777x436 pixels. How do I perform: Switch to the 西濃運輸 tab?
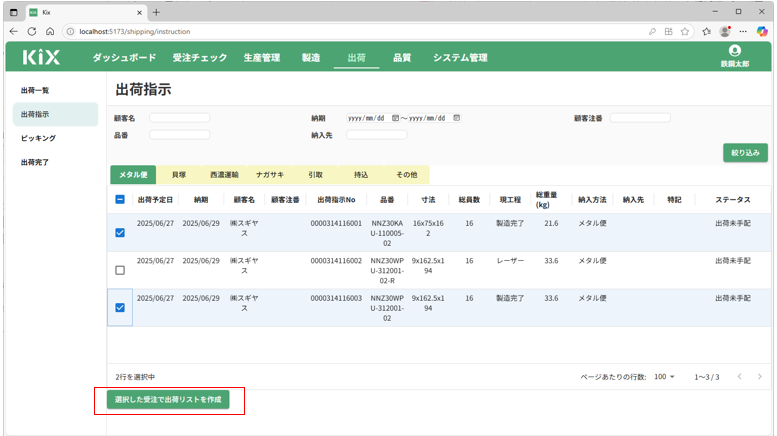[224, 174]
